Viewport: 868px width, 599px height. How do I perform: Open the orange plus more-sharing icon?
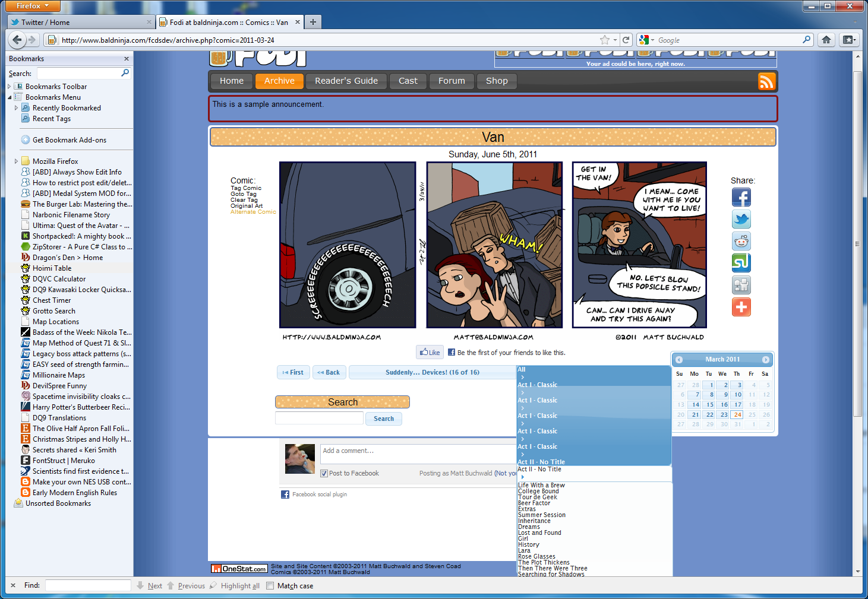(741, 307)
